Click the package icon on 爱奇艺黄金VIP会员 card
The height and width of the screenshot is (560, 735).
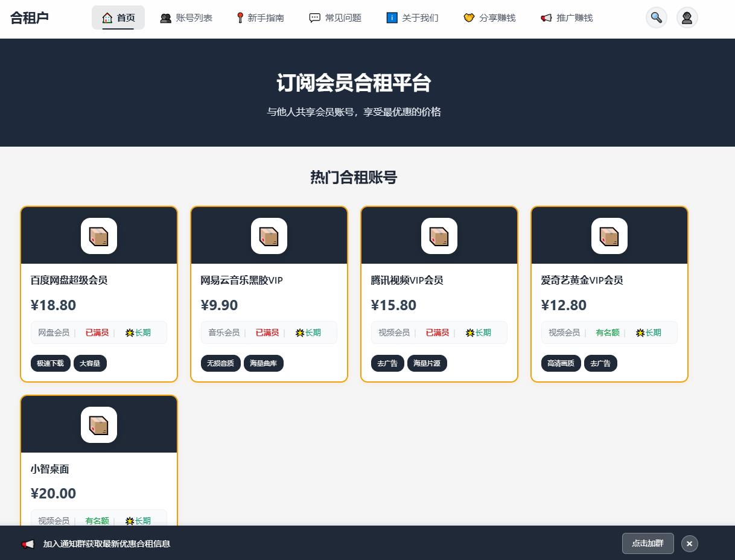pos(609,236)
